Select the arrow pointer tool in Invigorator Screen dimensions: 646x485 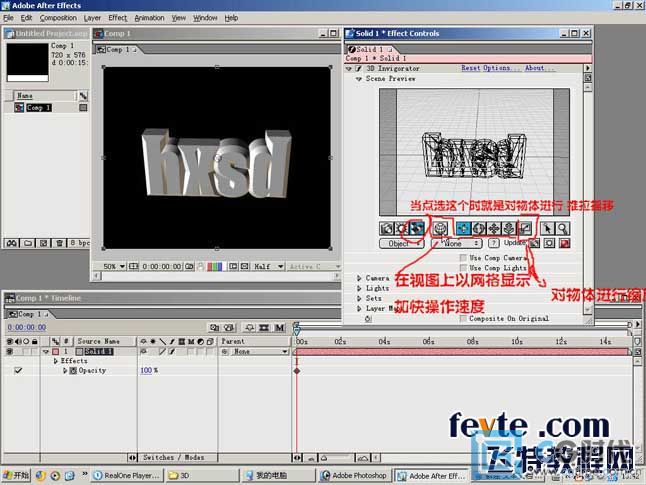tap(547, 228)
